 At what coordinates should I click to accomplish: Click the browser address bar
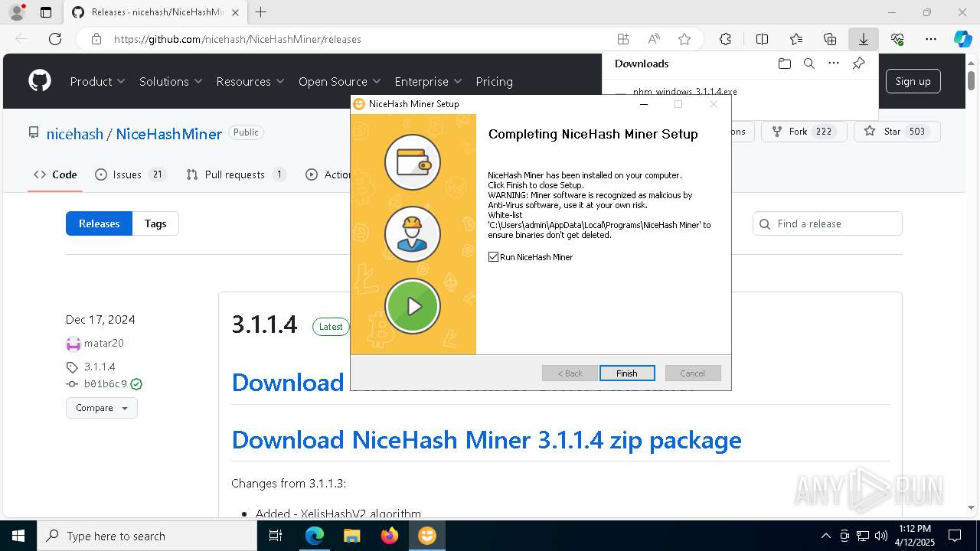(360, 39)
